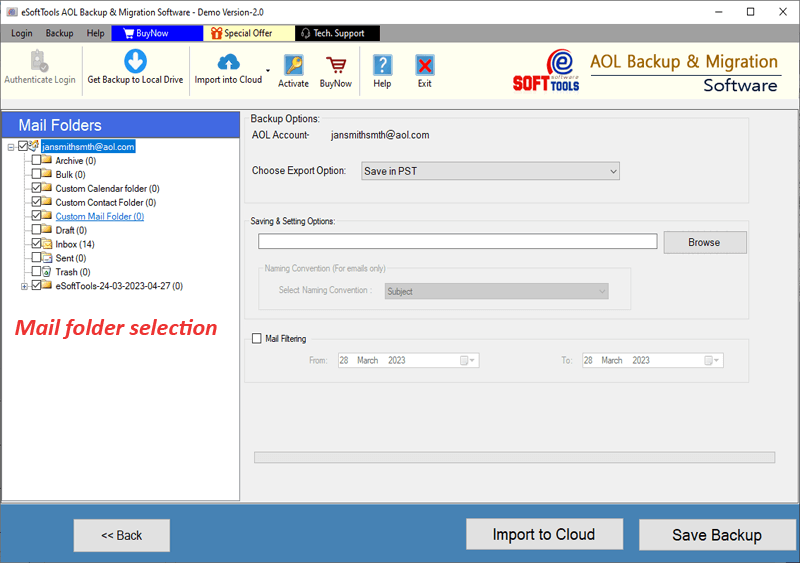The image size is (800, 563).
Task: Click the Custom Contact Folder icon
Action: point(47,201)
